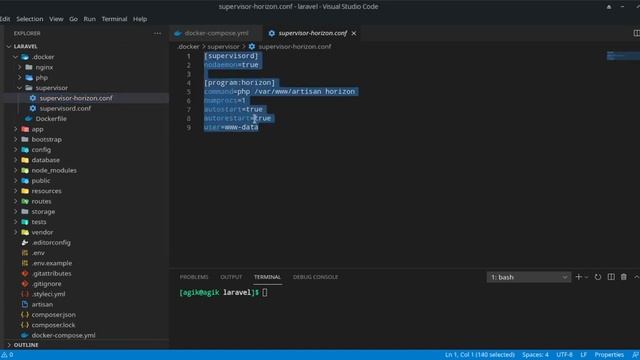This screenshot has height=360, width=640.
Task: Switch to docker-compose.yml editor tab
Action: point(216,33)
